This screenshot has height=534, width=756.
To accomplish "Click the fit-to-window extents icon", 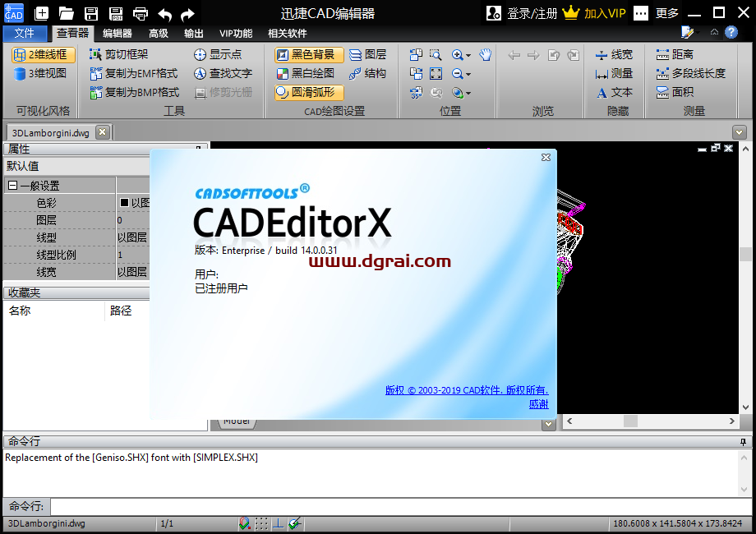I will pyautogui.click(x=436, y=73).
